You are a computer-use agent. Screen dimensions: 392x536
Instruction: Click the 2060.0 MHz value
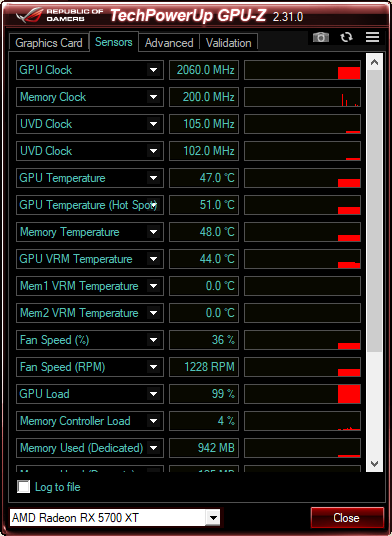[204, 70]
